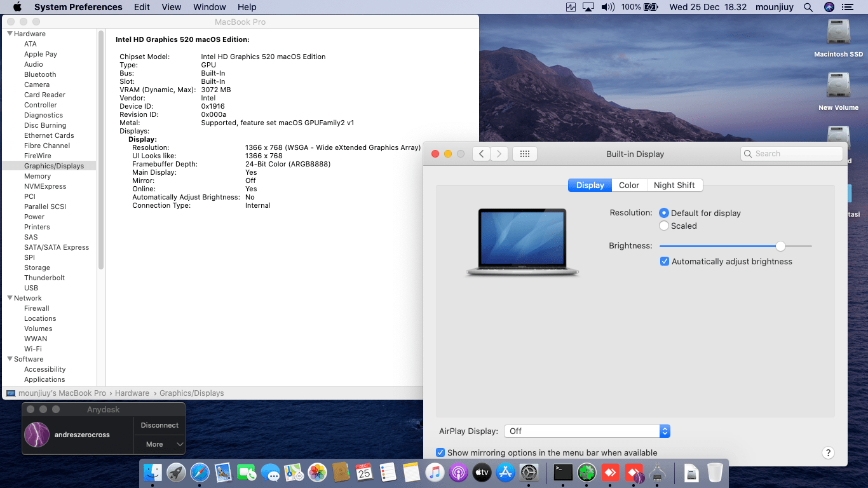Select the Default for display radio button
This screenshot has height=488, width=868.
(664, 213)
